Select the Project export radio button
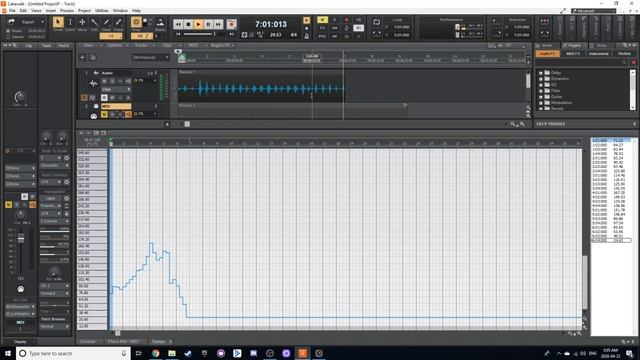This screenshot has width=640, height=360. [8, 31]
